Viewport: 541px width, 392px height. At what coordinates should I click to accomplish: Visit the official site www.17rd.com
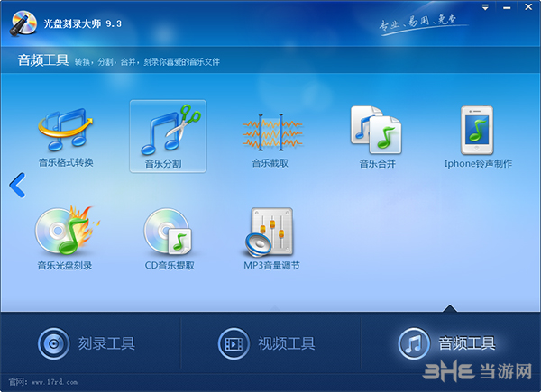tap(54, 382)
